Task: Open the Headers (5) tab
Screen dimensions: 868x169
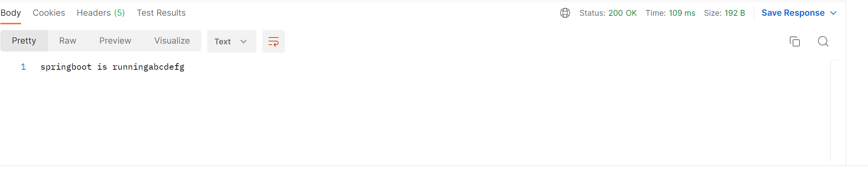Action: click(x=101, y=13)
